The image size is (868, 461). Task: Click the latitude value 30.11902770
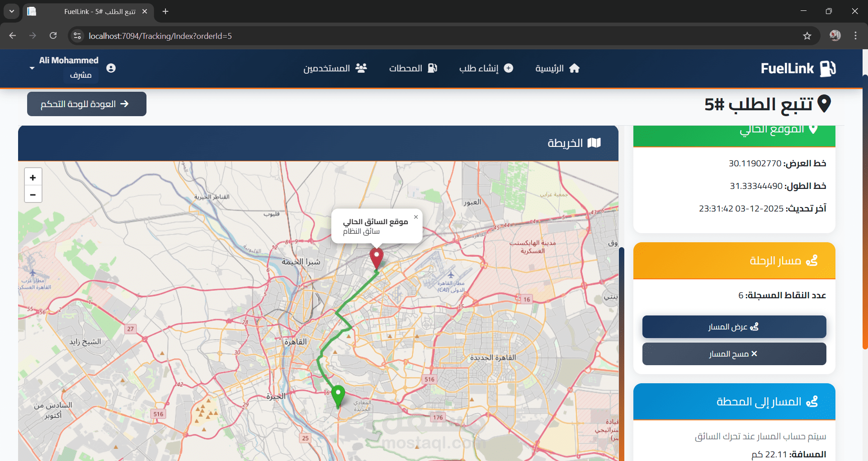click(x=755, y=163)
